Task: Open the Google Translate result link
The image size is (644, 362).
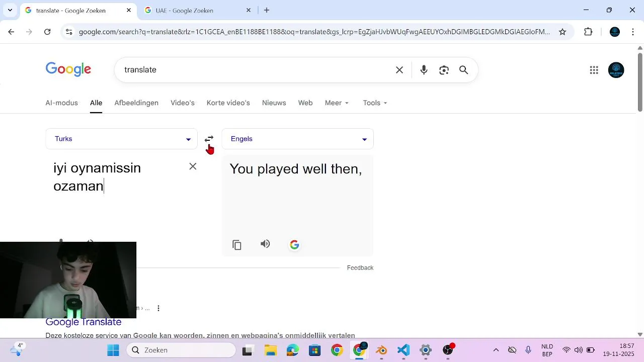Action: [84, 322]
